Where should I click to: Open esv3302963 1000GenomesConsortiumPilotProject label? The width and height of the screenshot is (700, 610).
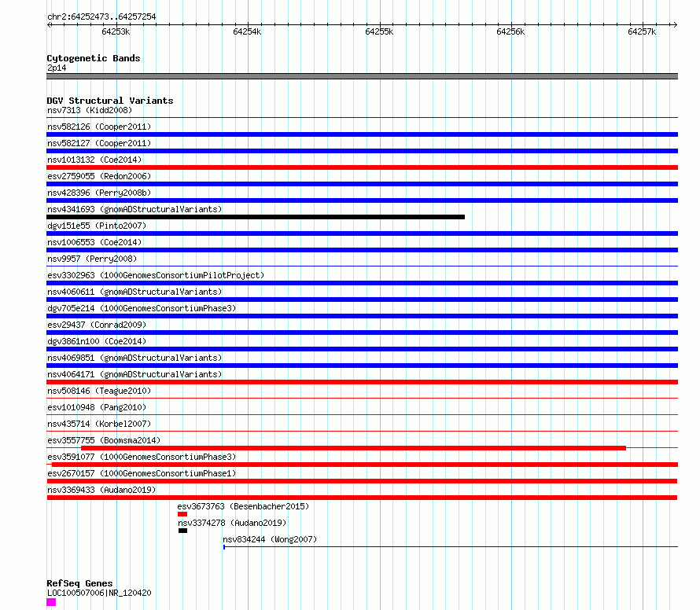click(156, 275)
